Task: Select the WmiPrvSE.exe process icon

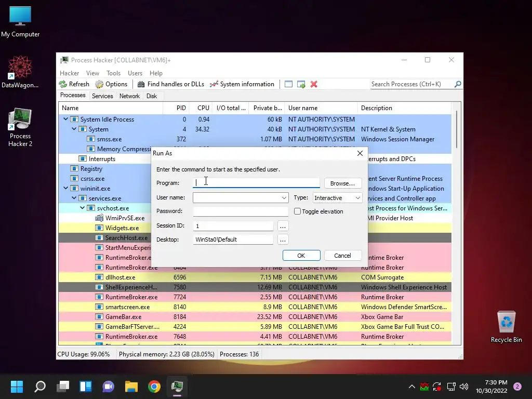Action: 99,218
